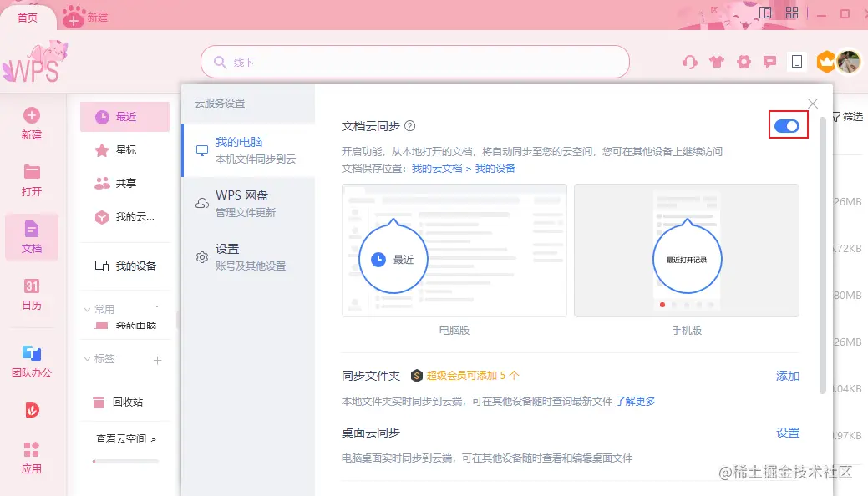Click the 电脑版 preview thumbnail
This screenshot has width=868, height=496.
(x=454, y=251)
